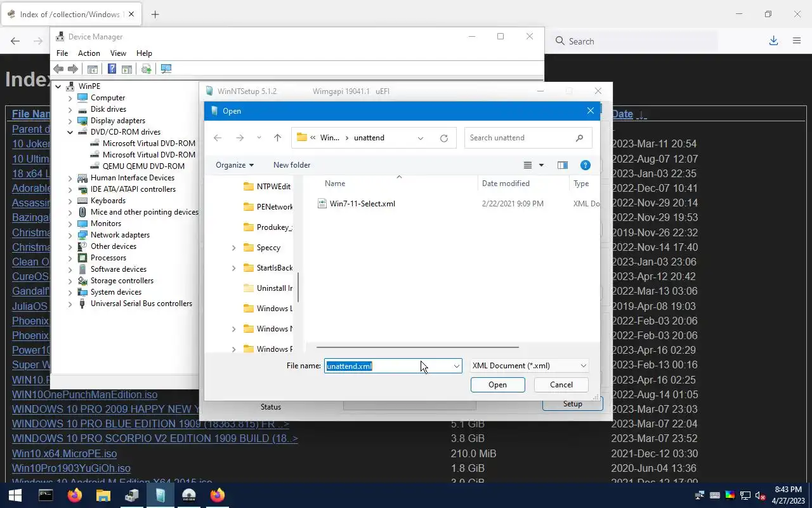Open the File name history dropdown arrow
This screenshot has width=812, height=508.
point(456,366)
